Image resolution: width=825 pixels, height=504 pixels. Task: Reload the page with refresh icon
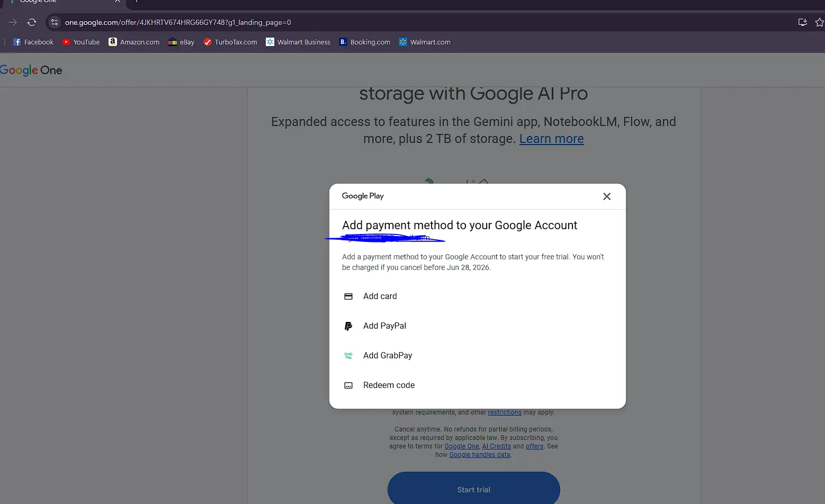(32, 22)
